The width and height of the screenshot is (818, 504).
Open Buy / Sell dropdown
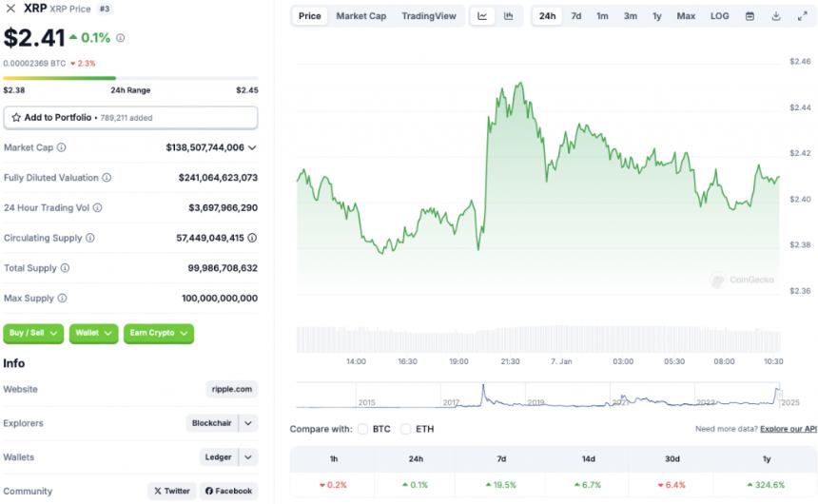point(33,334)
